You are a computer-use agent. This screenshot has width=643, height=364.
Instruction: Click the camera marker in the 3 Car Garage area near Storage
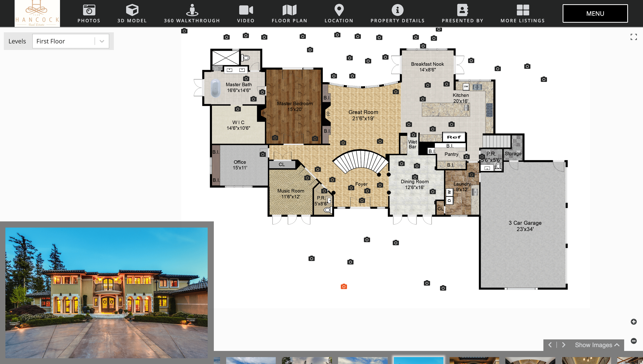point(482,157)
